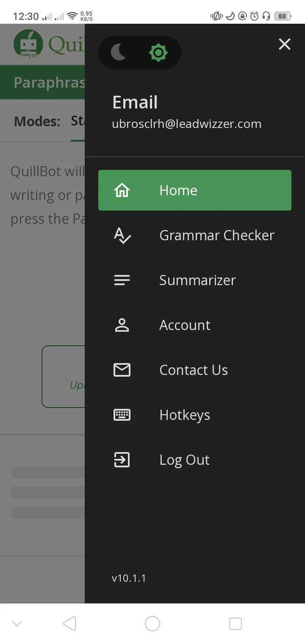Click the Account person icon
305x644 pixels.
pos(122,325)
